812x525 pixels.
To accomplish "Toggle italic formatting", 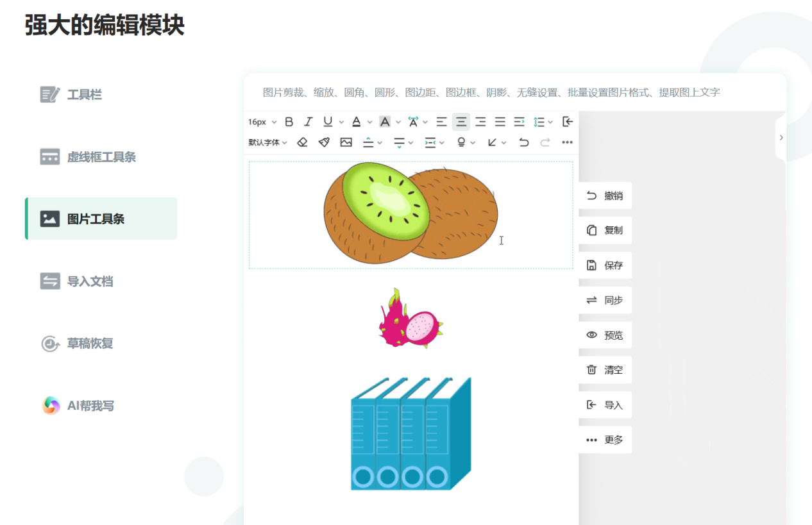I will (x=308, y=122).
